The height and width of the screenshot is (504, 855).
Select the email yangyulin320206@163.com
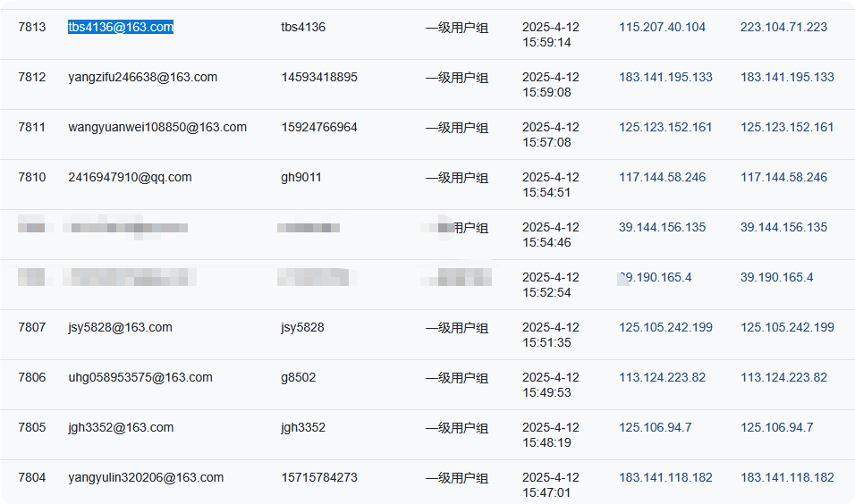point(146,477)
